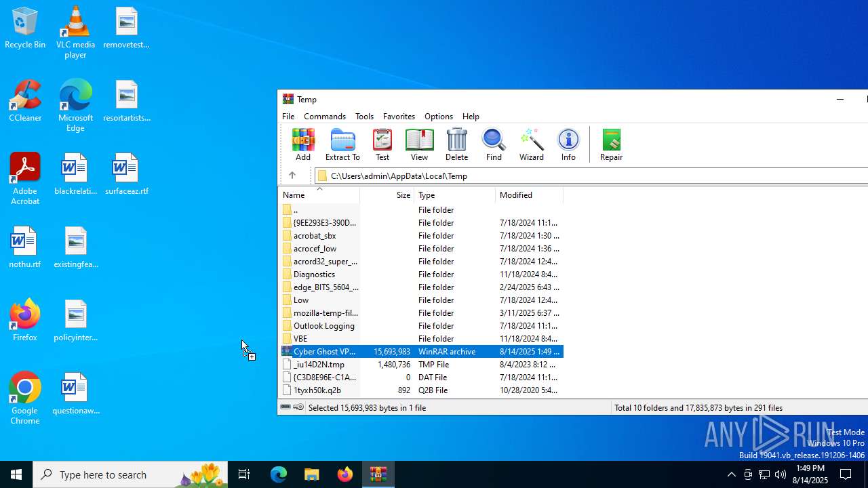868x488 pixels.
Task: Show archive Info via toolbar icon
Action: point(568,145)
